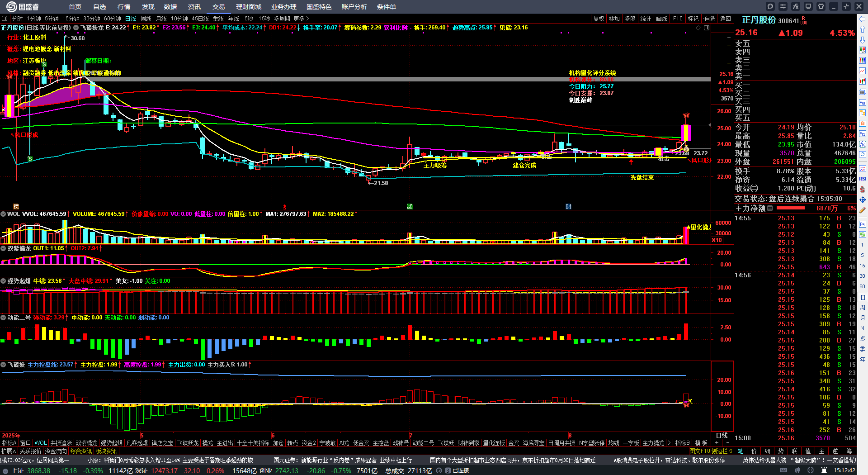Screen dimensions: 868x475
Task: Open the chat message icon in title bar
Action: (770, 6)
